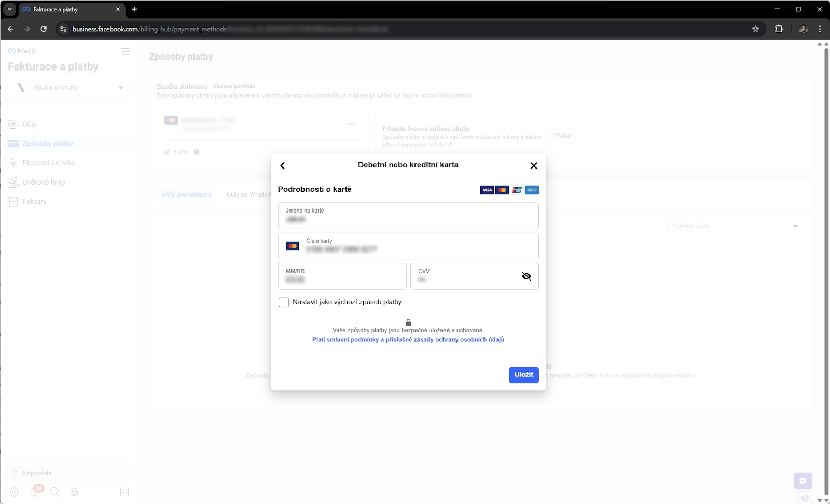Go back using the dialog's back arrow
830x504 pixels.
283,166
